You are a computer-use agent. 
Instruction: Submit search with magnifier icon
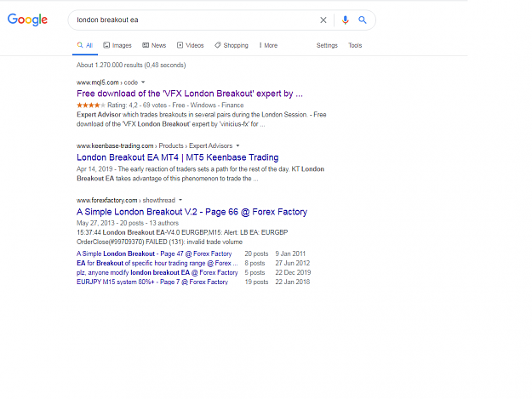[x=363, y=20]
